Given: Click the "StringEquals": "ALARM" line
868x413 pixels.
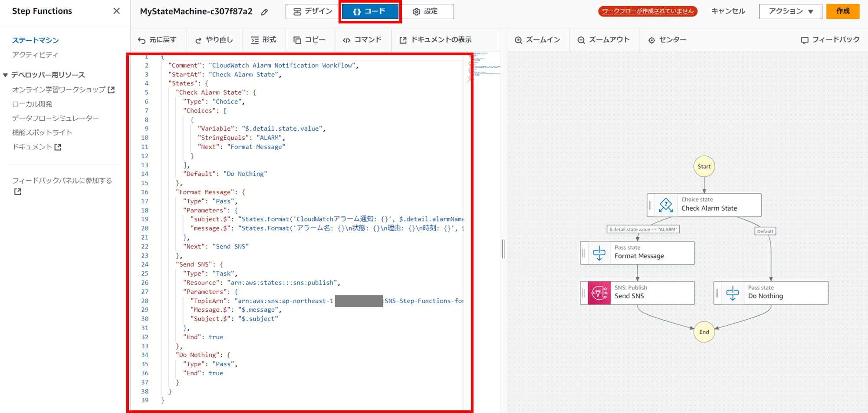Looking at the screenshot, I should [x=241, y=138].
